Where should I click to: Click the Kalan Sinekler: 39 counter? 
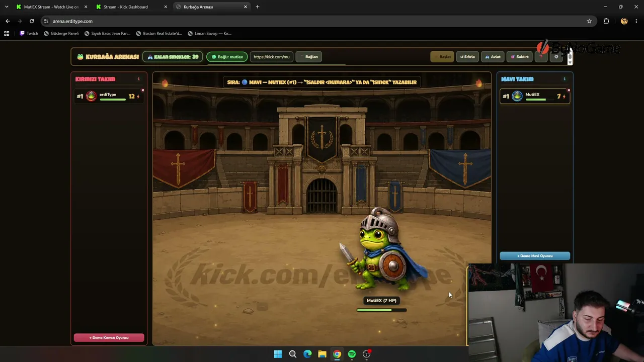(x=173, y=57)
